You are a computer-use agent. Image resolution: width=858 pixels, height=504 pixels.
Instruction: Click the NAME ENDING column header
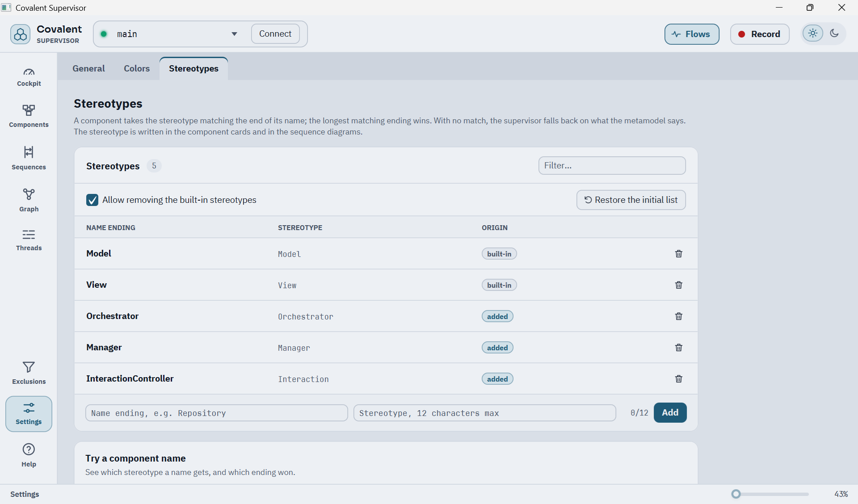tap(111, 227)
